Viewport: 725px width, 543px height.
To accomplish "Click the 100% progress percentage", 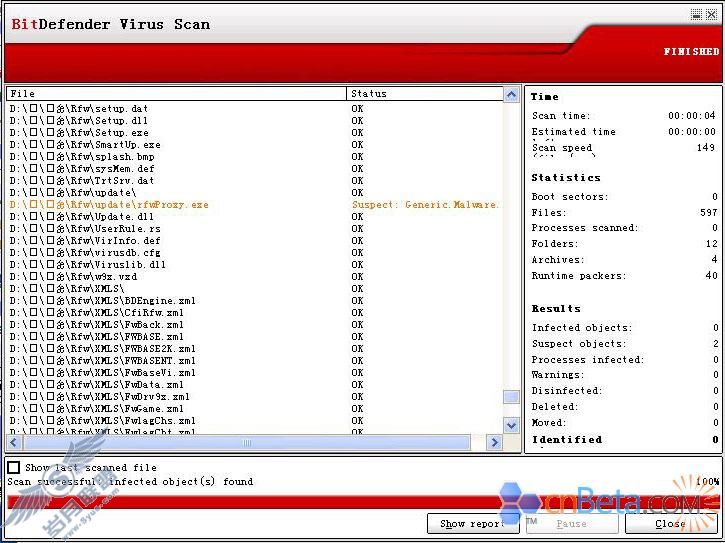I will [x=707, y=481].
